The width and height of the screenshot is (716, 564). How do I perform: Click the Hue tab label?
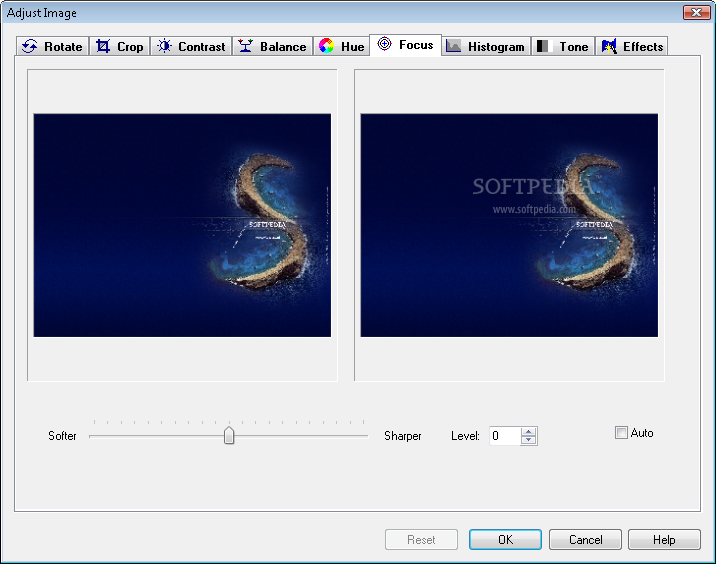[353, 47]
